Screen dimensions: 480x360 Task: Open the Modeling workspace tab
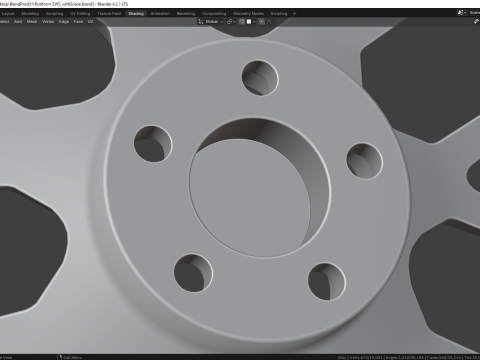(30, 14)
